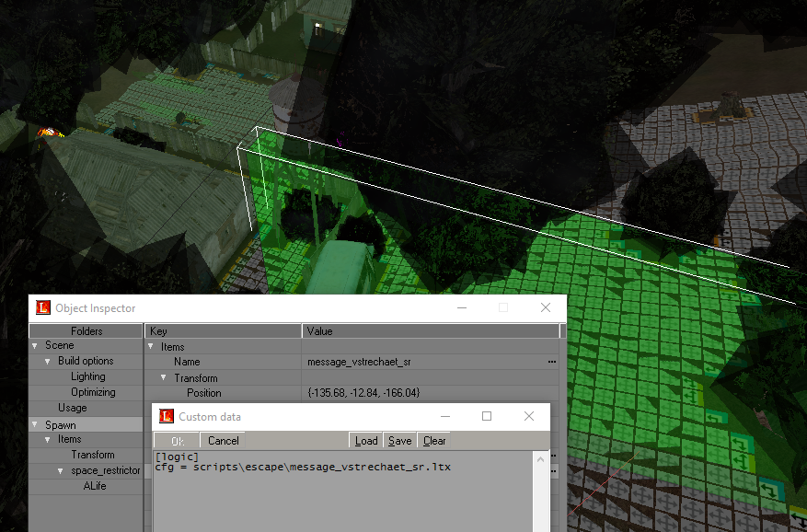Collapse the Items row in the Key column
This screenshot has width=807, height=532.
coord(150,346)
